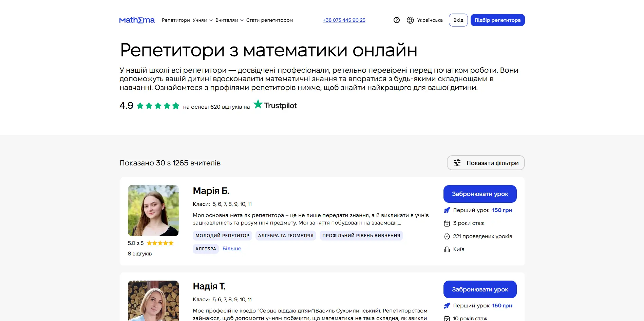Click the globe language icon
Viewport: 644px width, 321px height.
[x=410, y=20]
